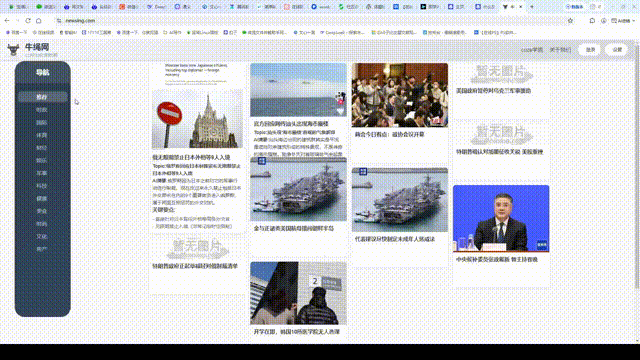Open the 关于我们 link in the header
Viewport: 640px width, 360px height.
tap(560, 50)
